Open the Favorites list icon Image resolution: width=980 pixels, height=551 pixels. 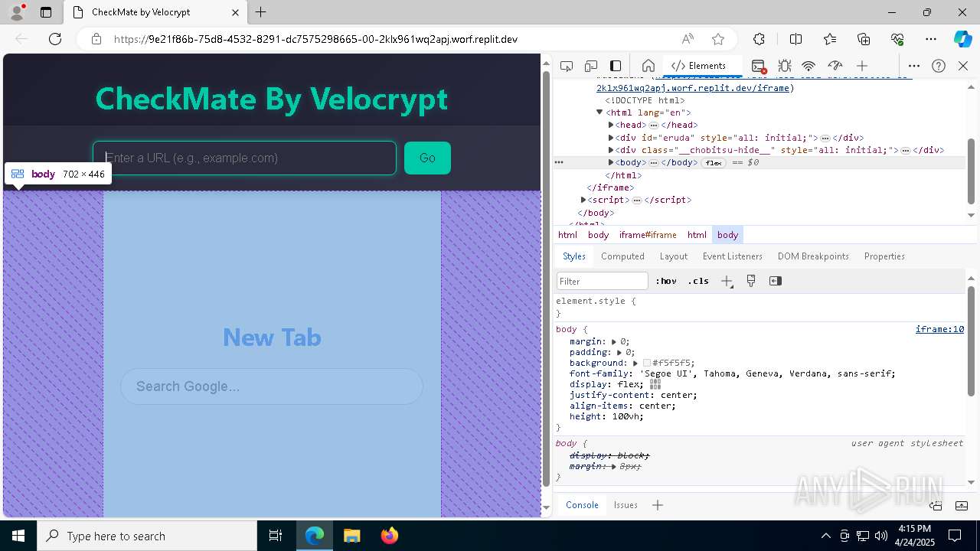(830, 39)
